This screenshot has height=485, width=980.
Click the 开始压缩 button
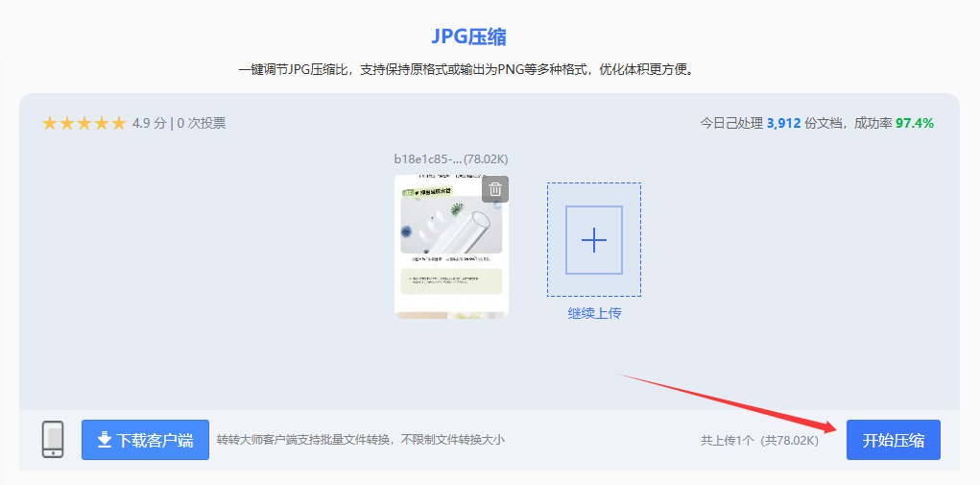[x=893, y=440]
